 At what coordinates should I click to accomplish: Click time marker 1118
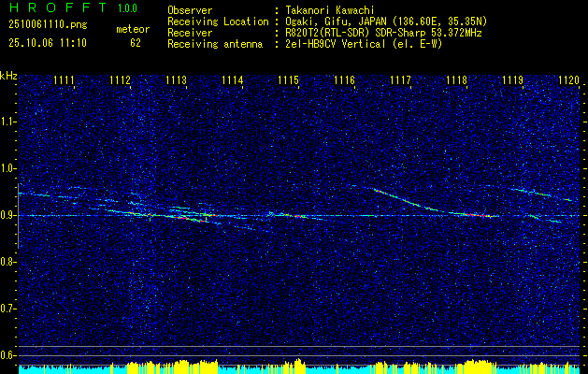pyautogui.click(x=456, y=80)
